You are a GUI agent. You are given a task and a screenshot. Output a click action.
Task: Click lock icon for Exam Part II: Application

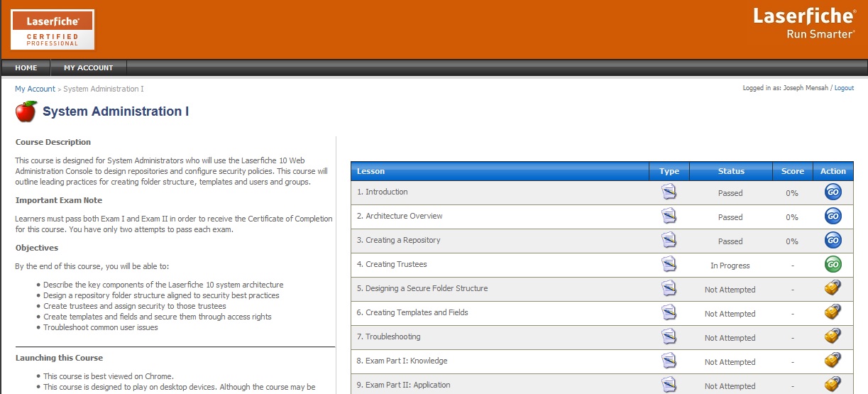(833, 385)
